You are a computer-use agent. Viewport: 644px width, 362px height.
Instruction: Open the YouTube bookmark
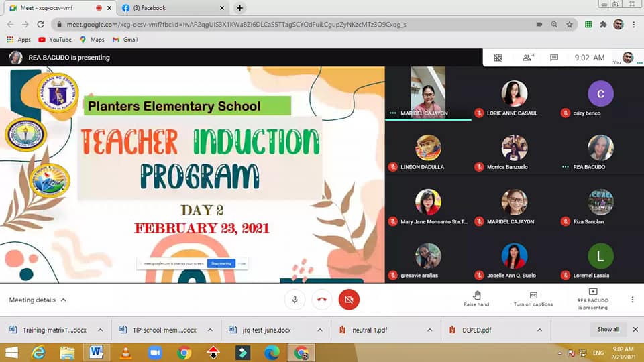click(55, 40)
